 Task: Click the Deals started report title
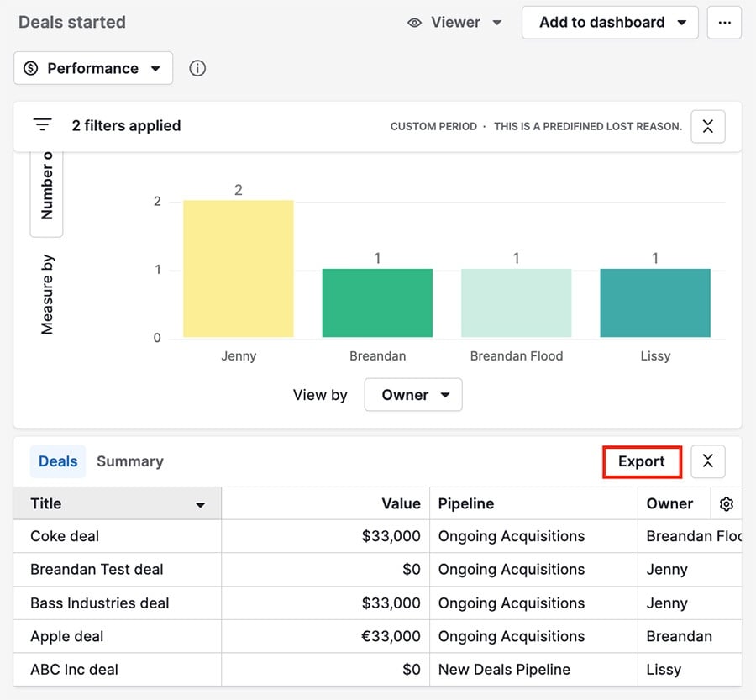(x=71, y=23)
